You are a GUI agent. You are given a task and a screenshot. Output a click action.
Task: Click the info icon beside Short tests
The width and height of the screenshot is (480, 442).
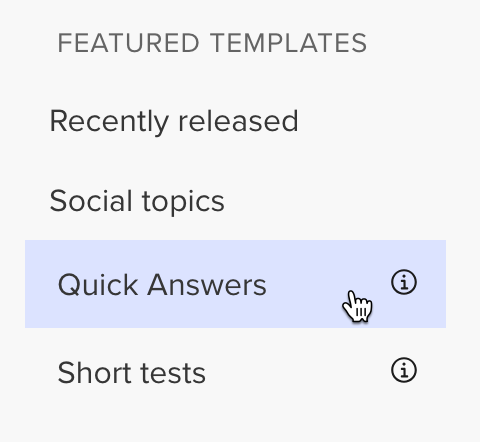pos(404,370)
